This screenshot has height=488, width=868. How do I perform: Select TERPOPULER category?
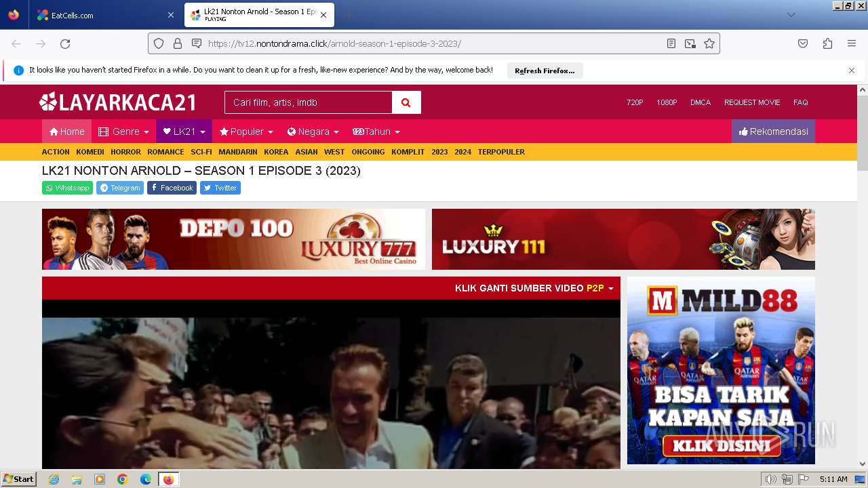pyautogui.click(x=501, y=152)
